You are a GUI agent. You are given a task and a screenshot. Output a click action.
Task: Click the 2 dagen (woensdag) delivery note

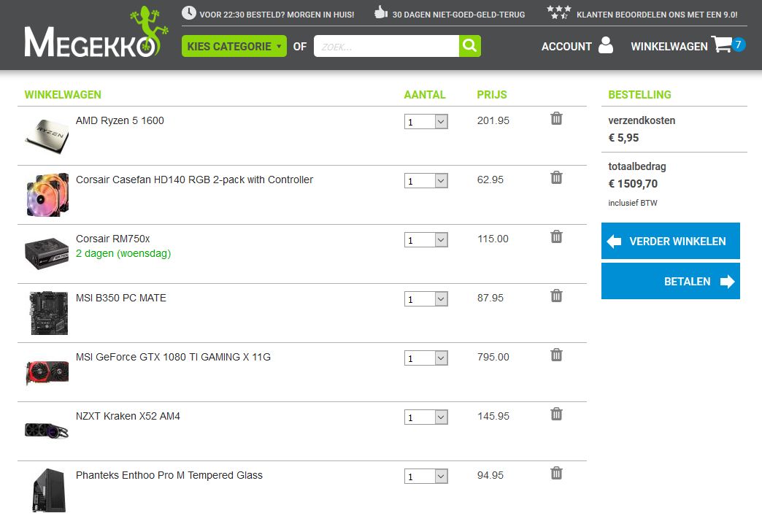click(123, 253)
